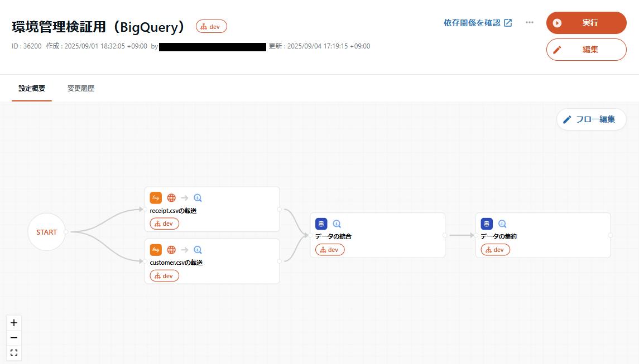Select the データの統合 node title
639x364 pixels.
point(333,236)
